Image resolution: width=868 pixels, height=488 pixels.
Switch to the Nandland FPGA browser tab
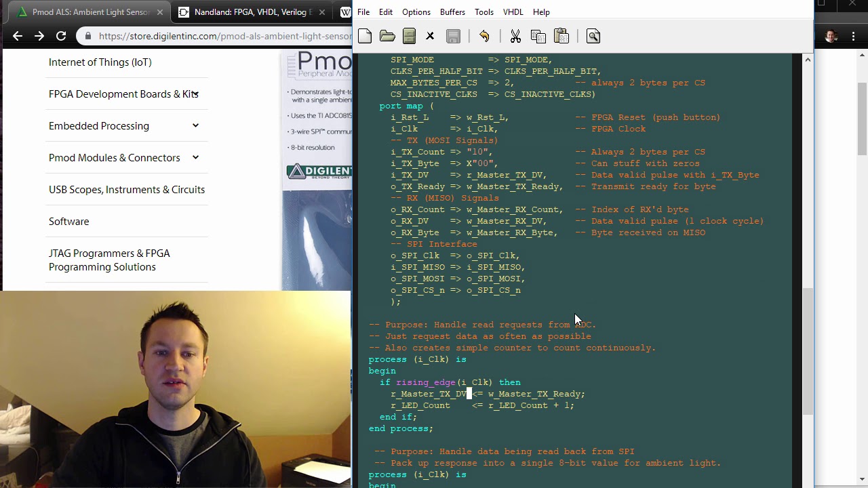(251, 12)
